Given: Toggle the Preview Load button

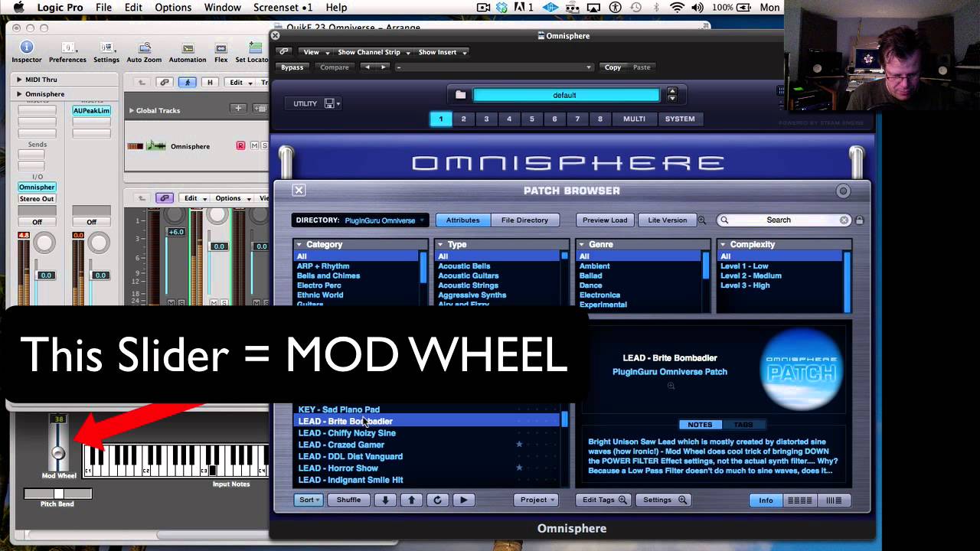Looking at the screenshot, I should coord(605,220).
